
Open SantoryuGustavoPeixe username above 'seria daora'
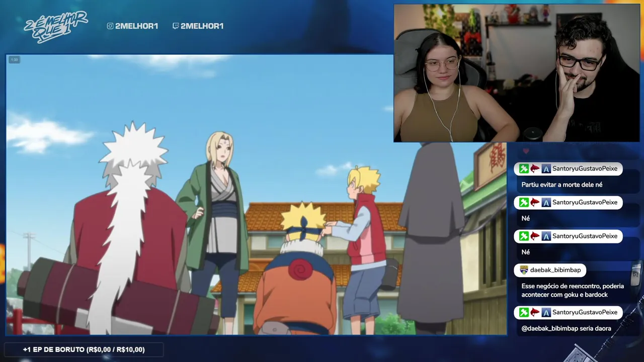(585, 313)
